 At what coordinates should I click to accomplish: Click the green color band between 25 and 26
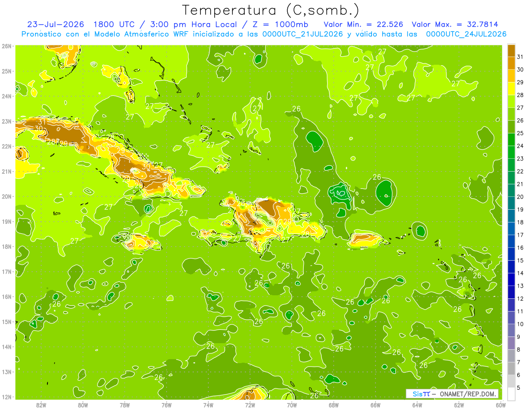click(x=511, y=127)
